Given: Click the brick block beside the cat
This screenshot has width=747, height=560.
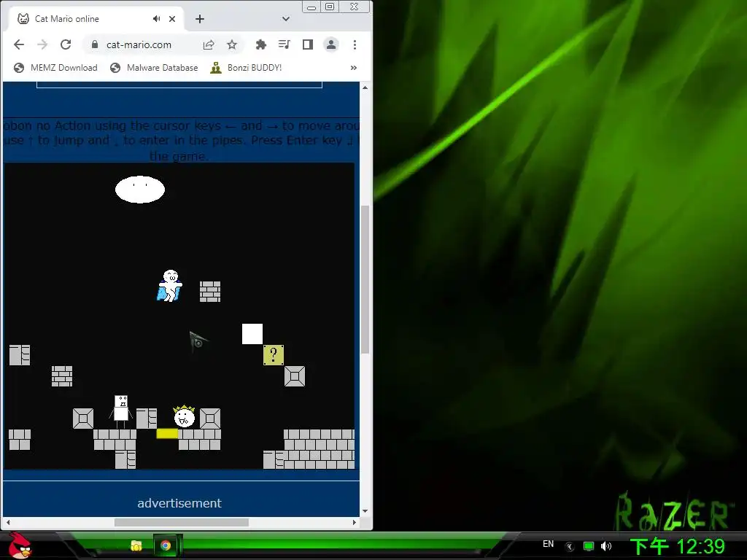Looking at the screenshot, I should 210,292.
